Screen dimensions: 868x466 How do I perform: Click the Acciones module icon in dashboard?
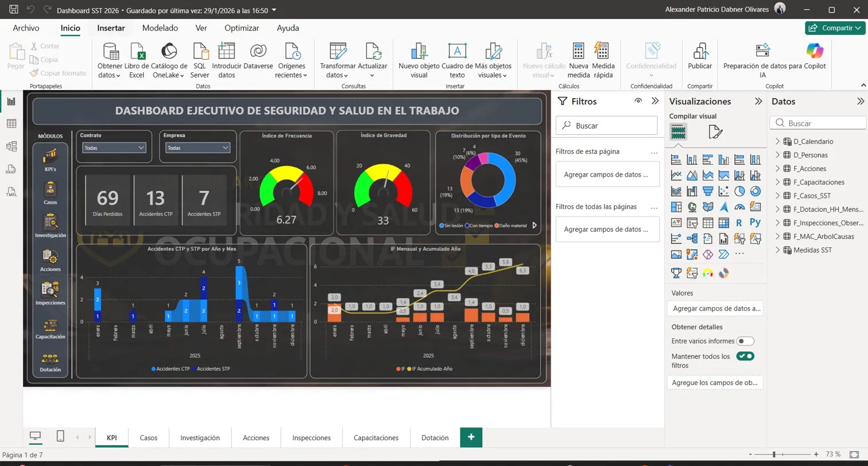click(50, 260)
